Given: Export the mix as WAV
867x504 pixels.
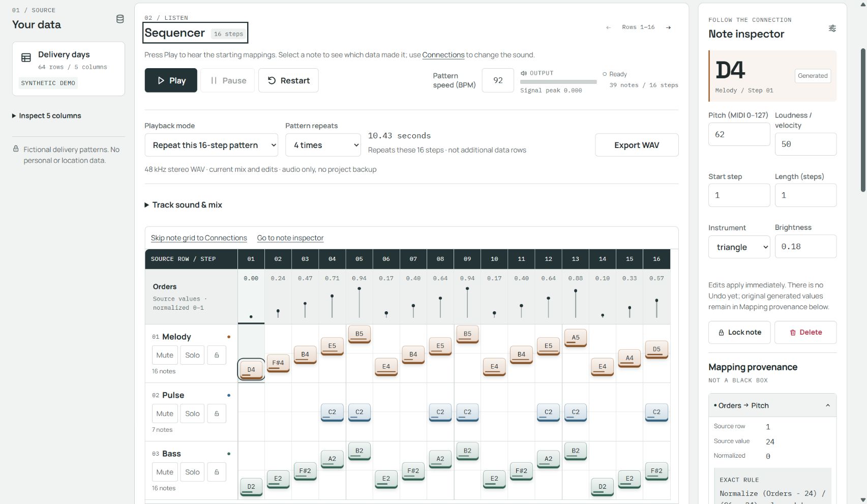Looking at the screenshot, I should pos(637,145).
